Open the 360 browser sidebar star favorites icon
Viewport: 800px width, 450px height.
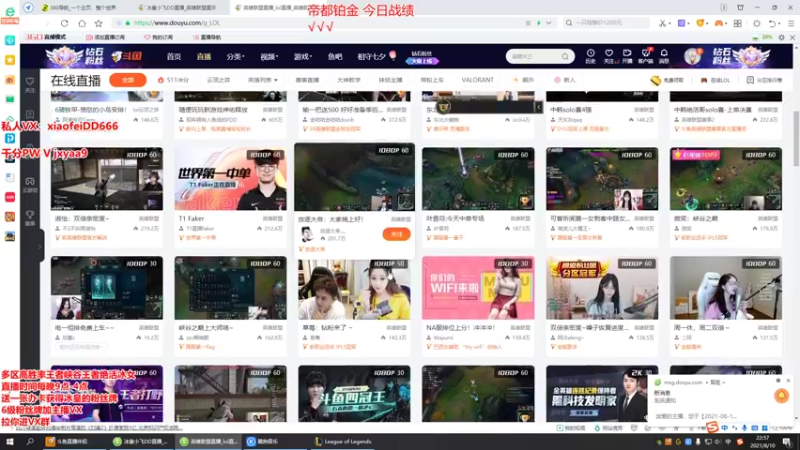click(x=10, y=60)
